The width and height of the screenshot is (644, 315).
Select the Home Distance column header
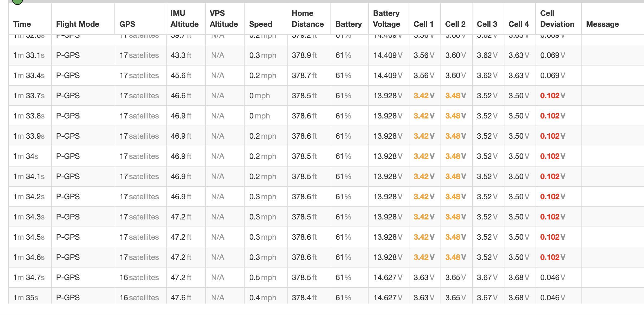[x=308, y=19]
